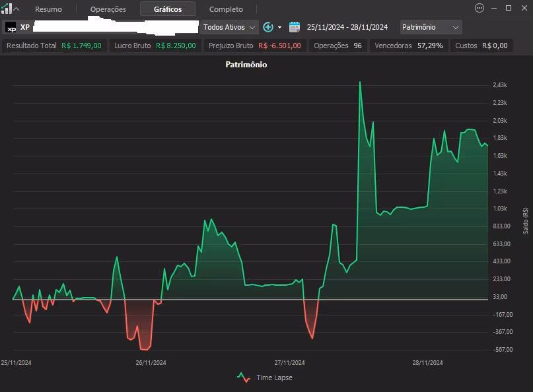Select the Gráficos tab
The height and width of the screenshot is (392, 533).
click(x=167, y=9)
